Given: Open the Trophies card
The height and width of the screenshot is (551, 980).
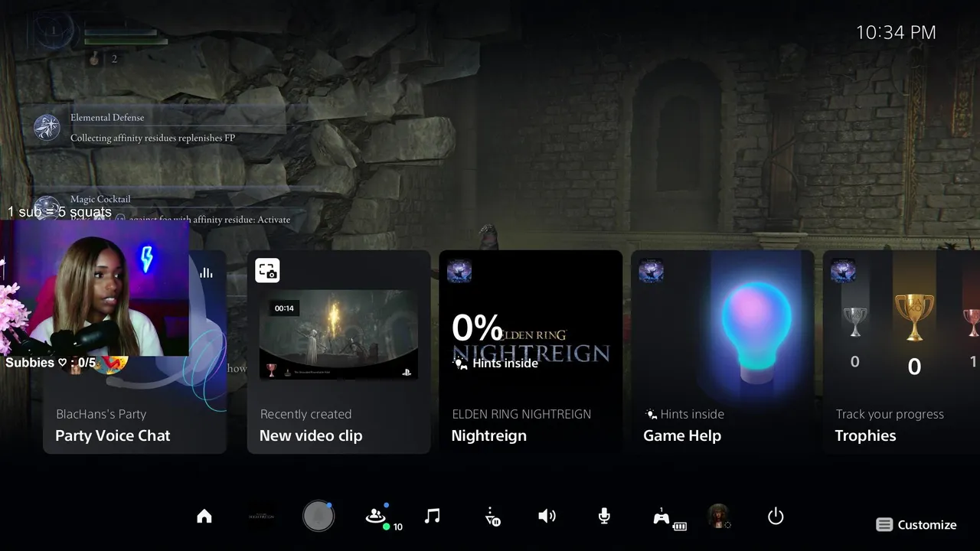Looking at the screenshot, I should pos(902,352).
